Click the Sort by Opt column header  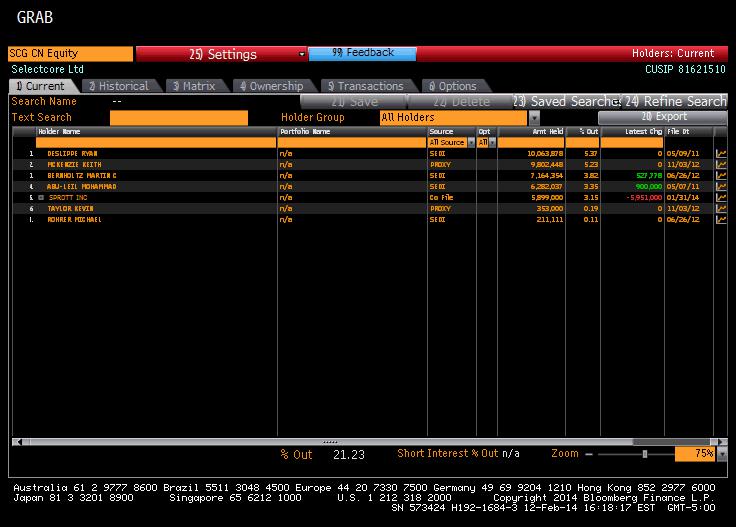[x=486, y=132]
